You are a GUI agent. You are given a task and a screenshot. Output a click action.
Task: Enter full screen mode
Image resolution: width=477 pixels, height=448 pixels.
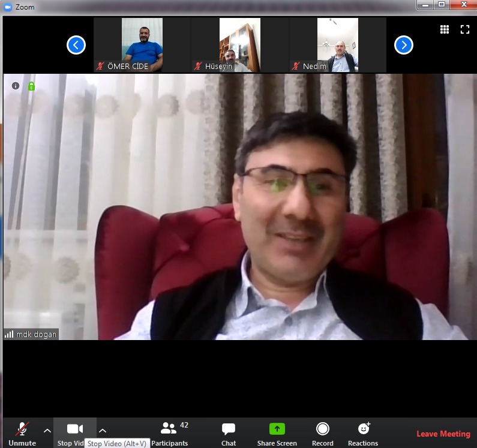pos(464,29)
